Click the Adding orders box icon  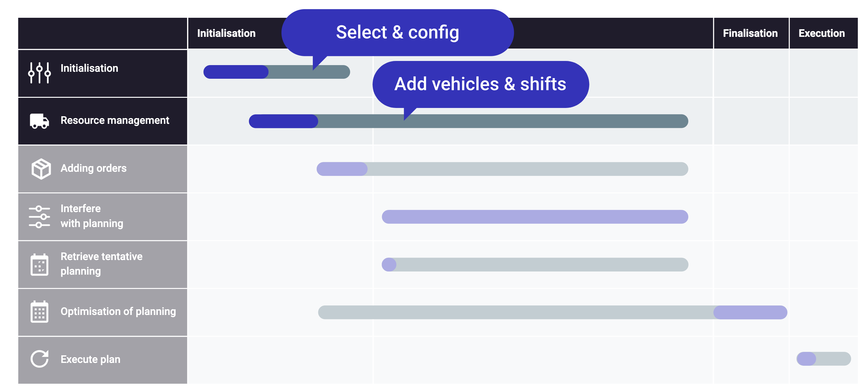41,169
